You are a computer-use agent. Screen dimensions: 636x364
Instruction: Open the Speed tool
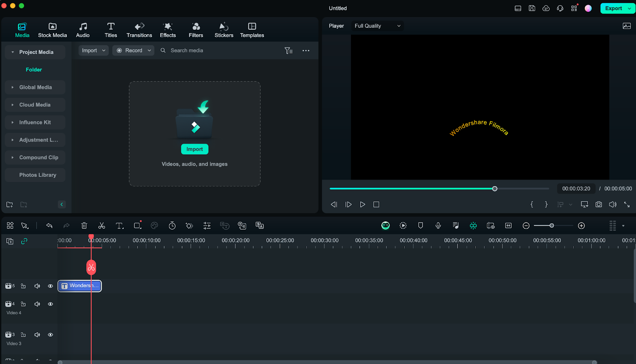coord(172,226)
